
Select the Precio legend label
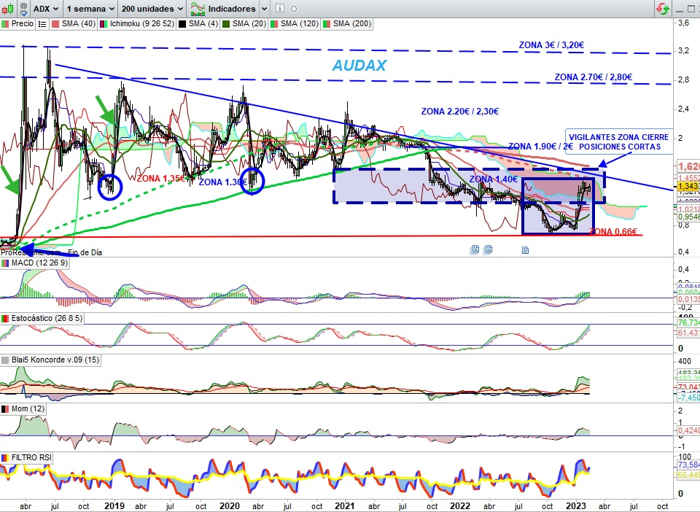tap(22, 24)
